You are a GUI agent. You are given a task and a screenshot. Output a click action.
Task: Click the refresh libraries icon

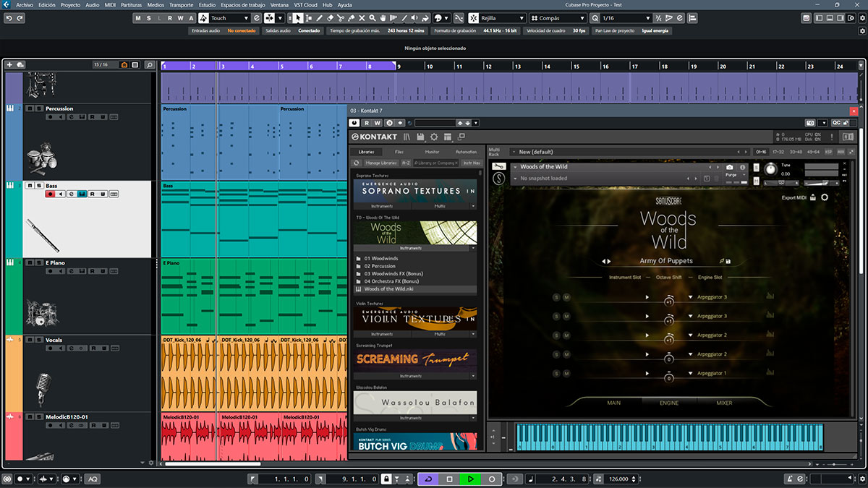[x=356, y=163]
